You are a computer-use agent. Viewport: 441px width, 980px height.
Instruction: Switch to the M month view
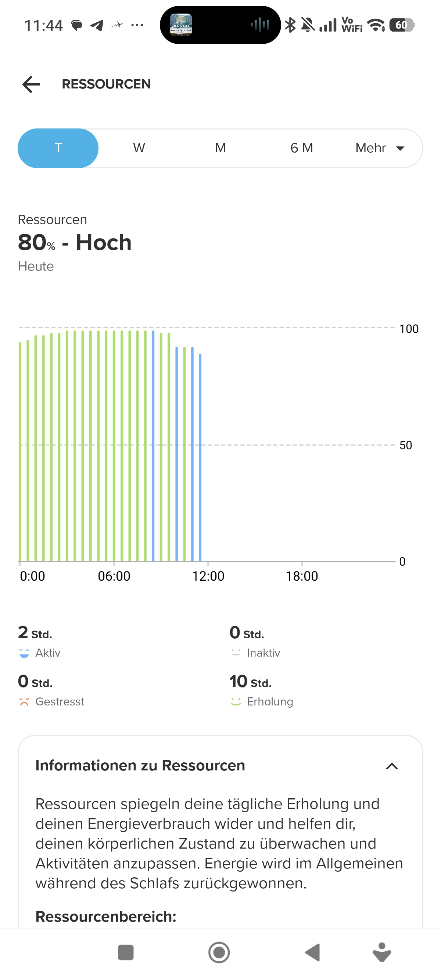point(220,148)
